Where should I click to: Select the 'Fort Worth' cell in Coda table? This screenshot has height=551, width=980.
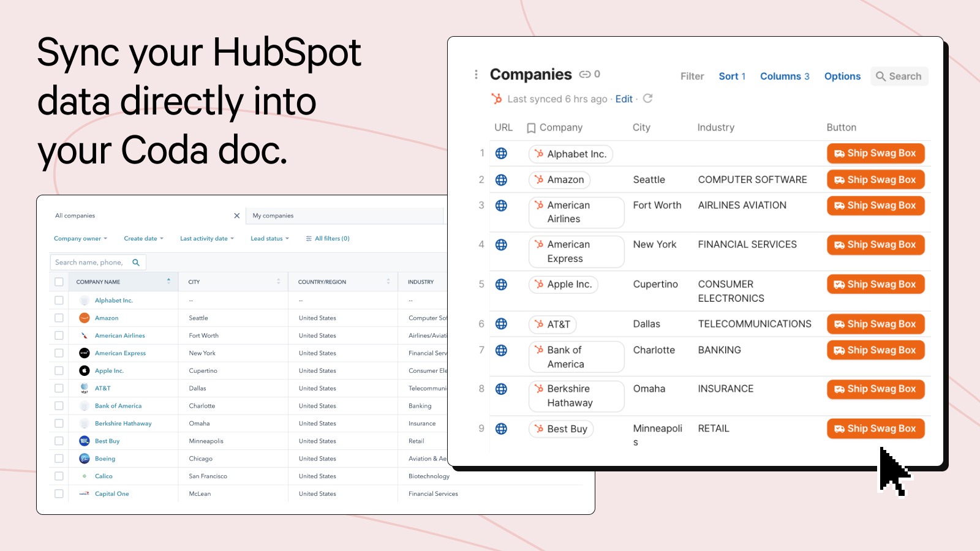657,205
